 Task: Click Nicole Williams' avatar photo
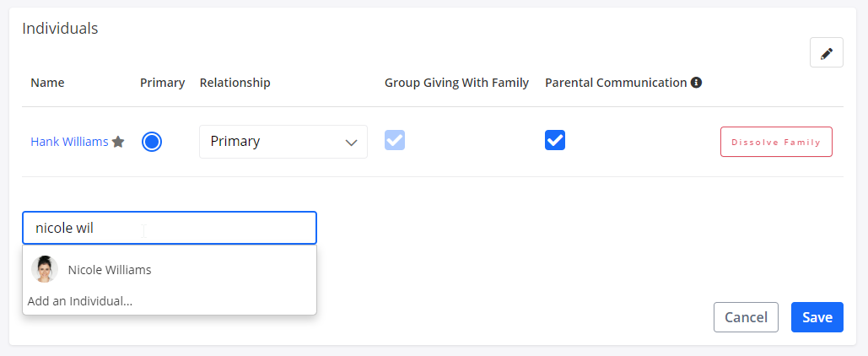coord(45,269)
